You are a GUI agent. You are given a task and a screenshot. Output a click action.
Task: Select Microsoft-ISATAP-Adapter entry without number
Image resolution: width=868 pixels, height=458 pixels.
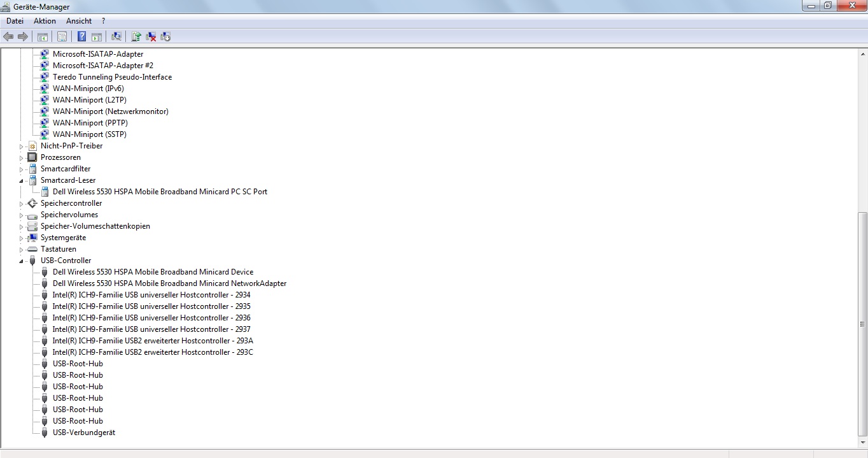(x=98, y=54)
